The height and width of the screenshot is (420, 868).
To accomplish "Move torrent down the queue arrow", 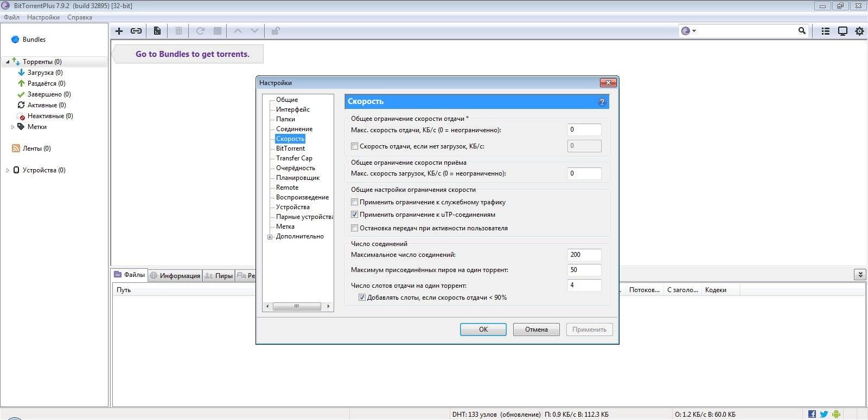I will 254,31.
